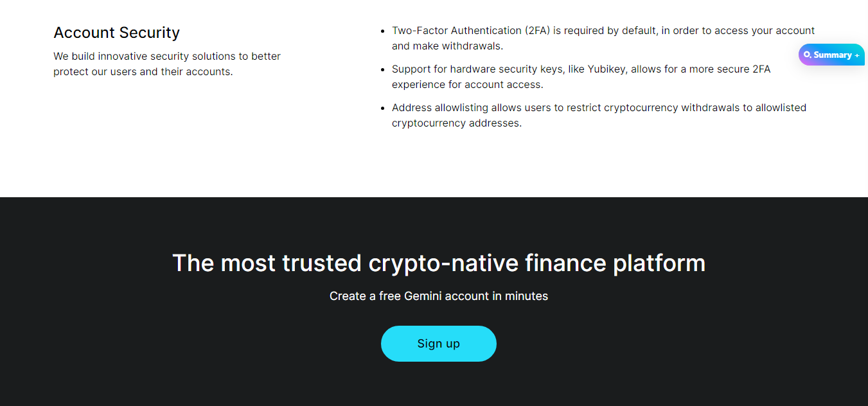Screen dimensions: 868x406
Task: Click 'Create a free Gemini account in minutes' text
Action: click(x=439, y=296)
